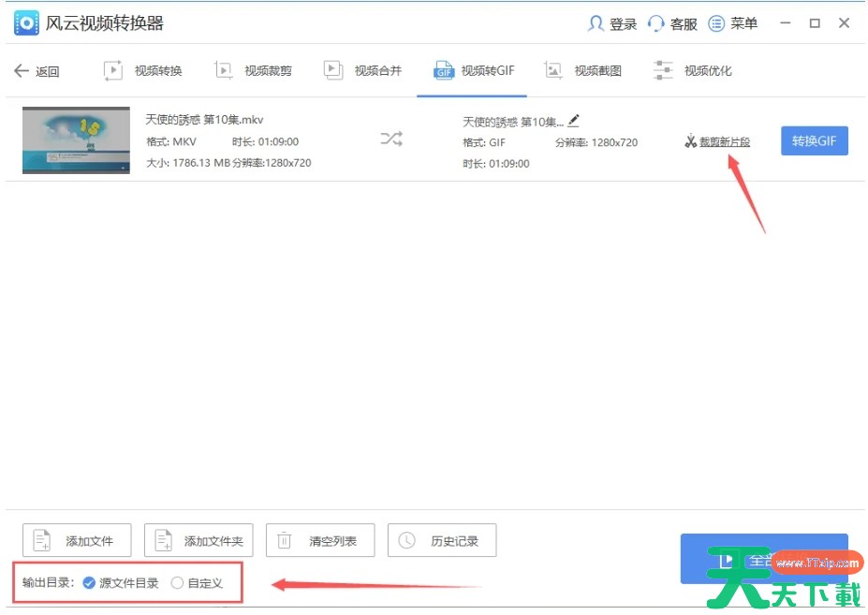The width and height of the screenshot is (868, 615).
Task: Select the scissors icon beside 裁剪新片段
Action: (x=690, y=141)
